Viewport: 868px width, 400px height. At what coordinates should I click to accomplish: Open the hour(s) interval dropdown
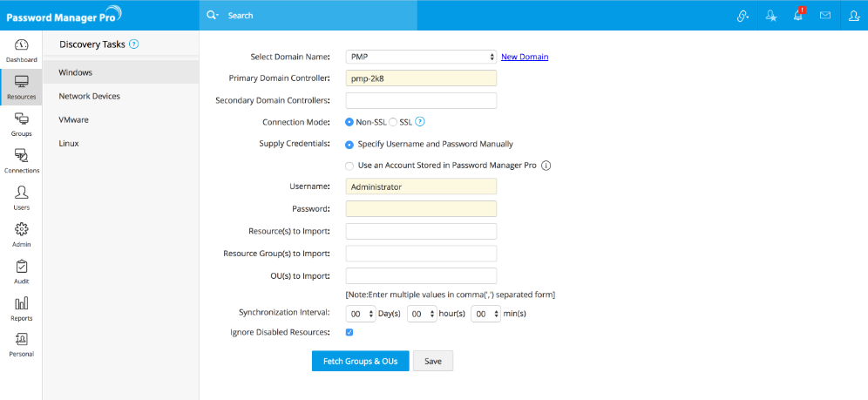(x=421, y=313)
